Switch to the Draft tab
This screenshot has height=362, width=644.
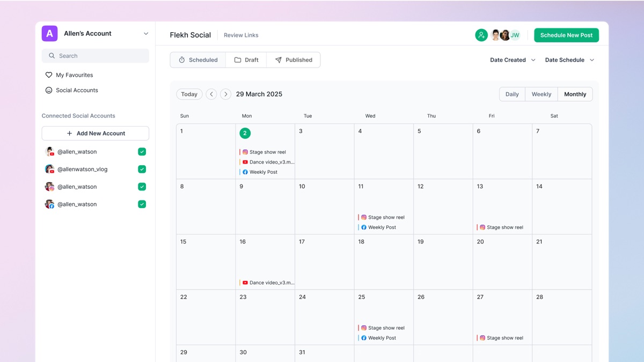coord(246,60)
